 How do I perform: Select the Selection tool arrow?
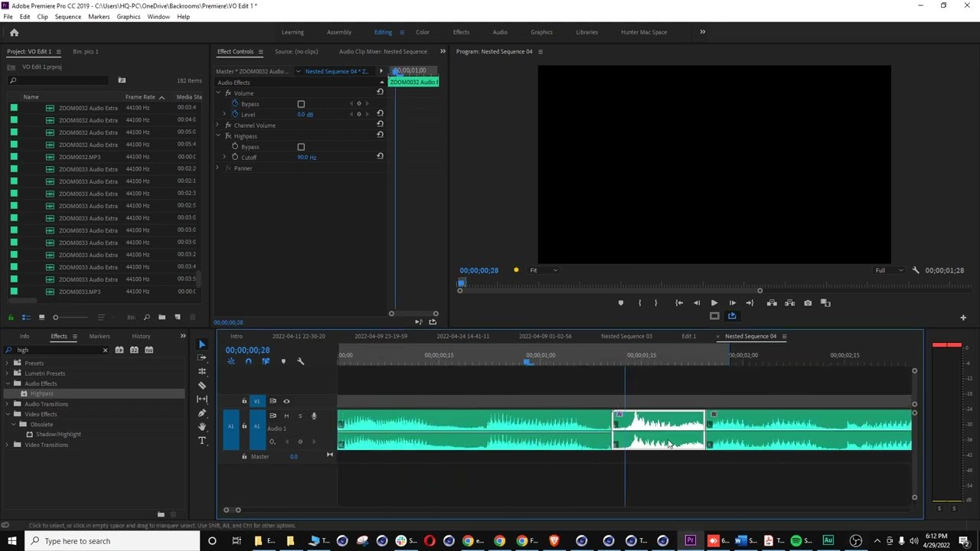(x=202, y=344)
